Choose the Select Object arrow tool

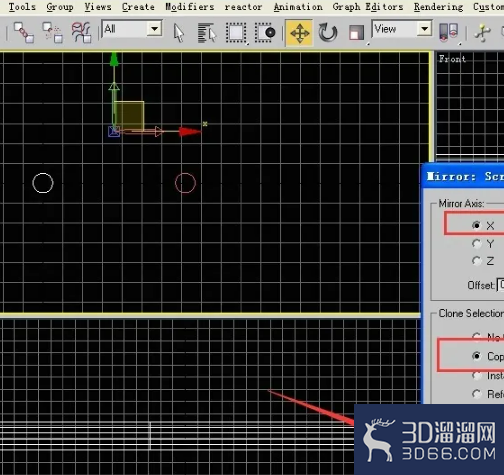pos(179,33)
